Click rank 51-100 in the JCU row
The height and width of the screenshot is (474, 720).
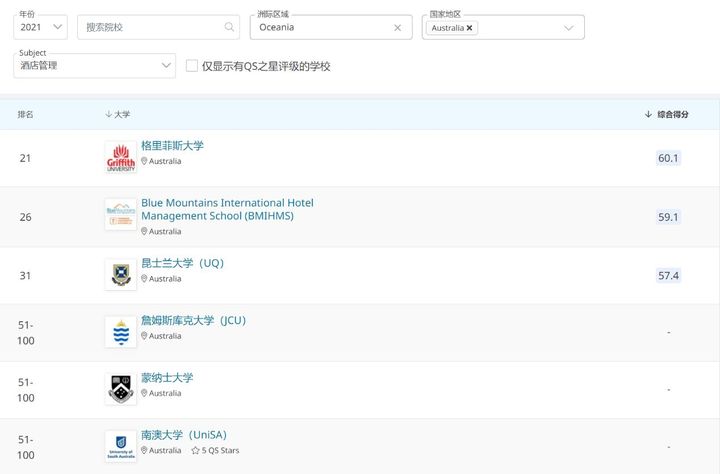26,333
